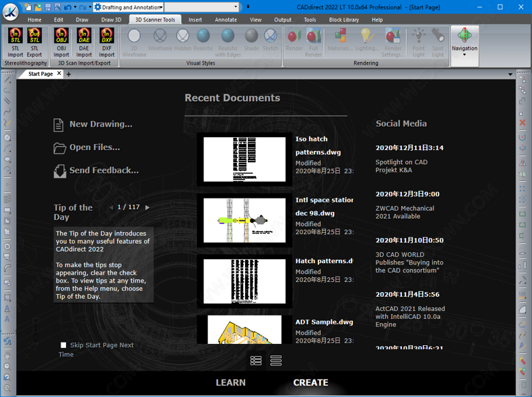This screenshot has width=532, height=397.
Task: Open the Redo history dropdown arrow
Action: (90, 7)
